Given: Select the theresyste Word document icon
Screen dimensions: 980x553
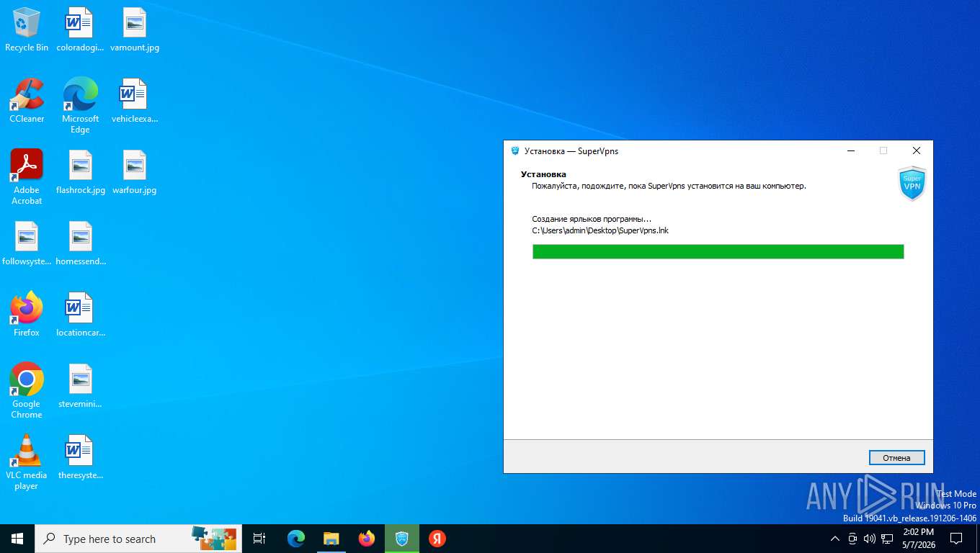Looking at the screenshot, I should (x=80, y=457).
